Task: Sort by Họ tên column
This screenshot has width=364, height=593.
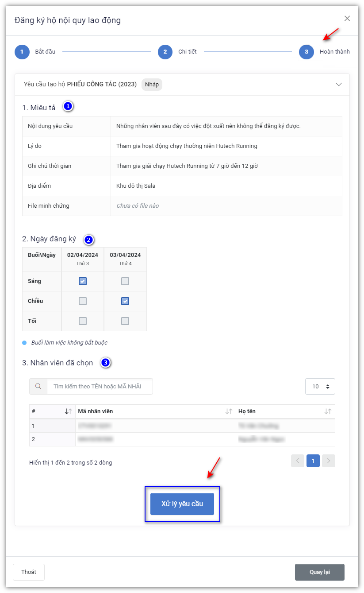Action: 328,411
